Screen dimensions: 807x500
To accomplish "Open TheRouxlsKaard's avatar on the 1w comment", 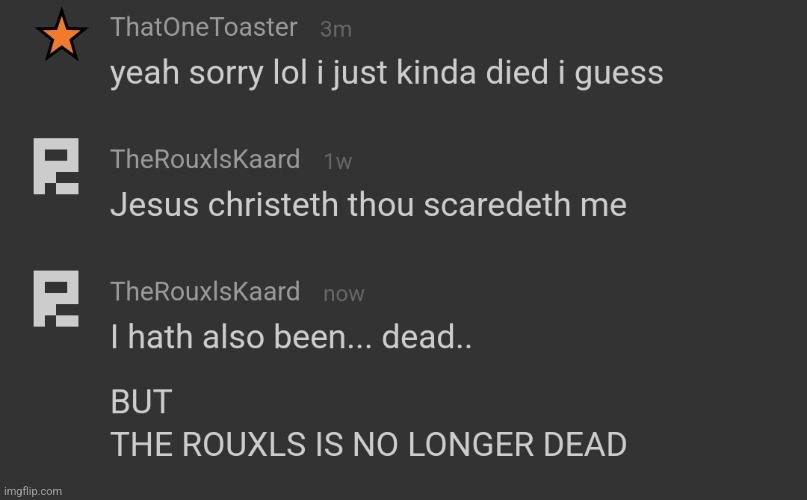I will (x=56, y=166).
